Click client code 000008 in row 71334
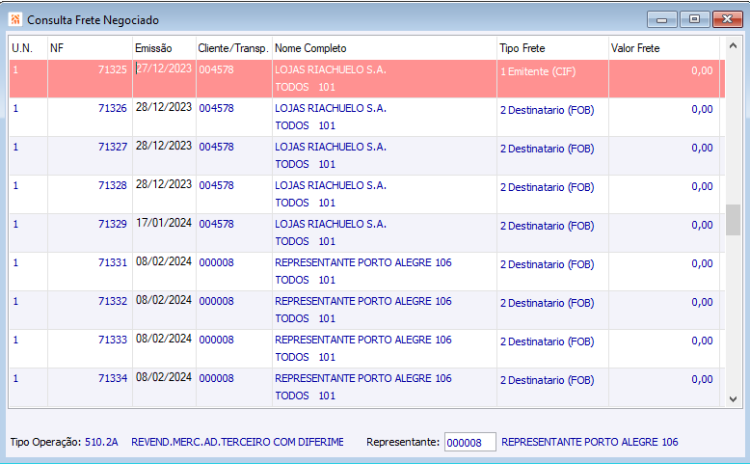 tap(216, 379)
